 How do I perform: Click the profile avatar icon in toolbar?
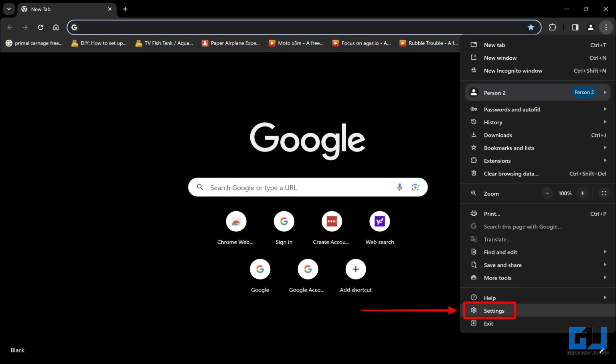point(590,27)
